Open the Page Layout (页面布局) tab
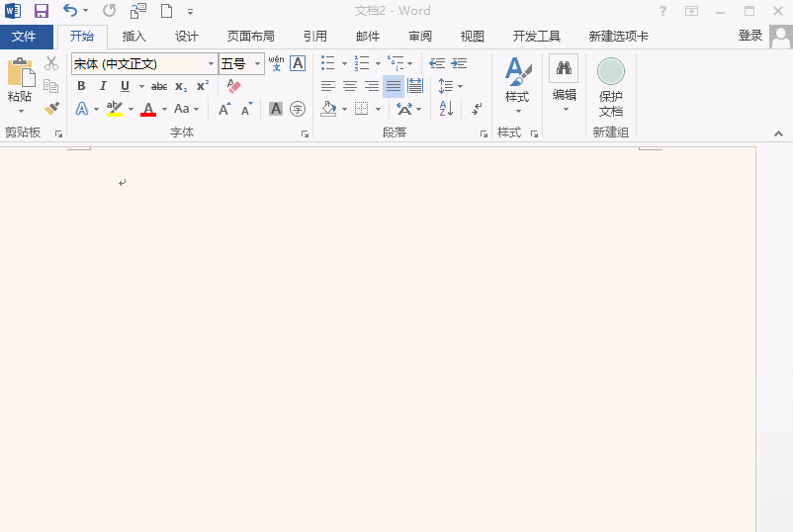This screenshot has height=532, width=793. coord(251,37)
